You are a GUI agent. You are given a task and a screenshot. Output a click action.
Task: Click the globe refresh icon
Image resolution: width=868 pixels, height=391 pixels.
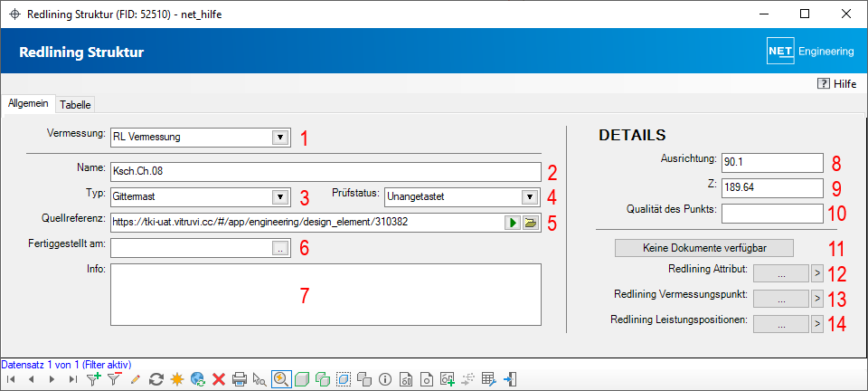[x=198, y=379]
